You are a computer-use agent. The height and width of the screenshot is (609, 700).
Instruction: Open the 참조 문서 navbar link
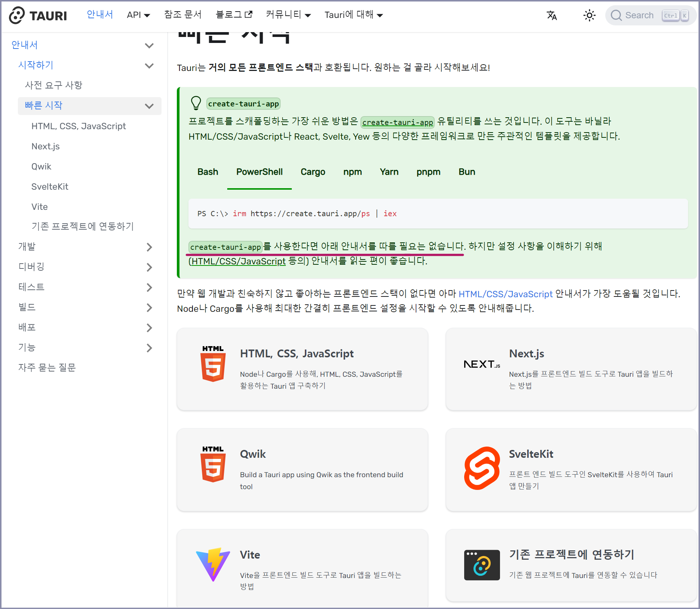[183, 15]
